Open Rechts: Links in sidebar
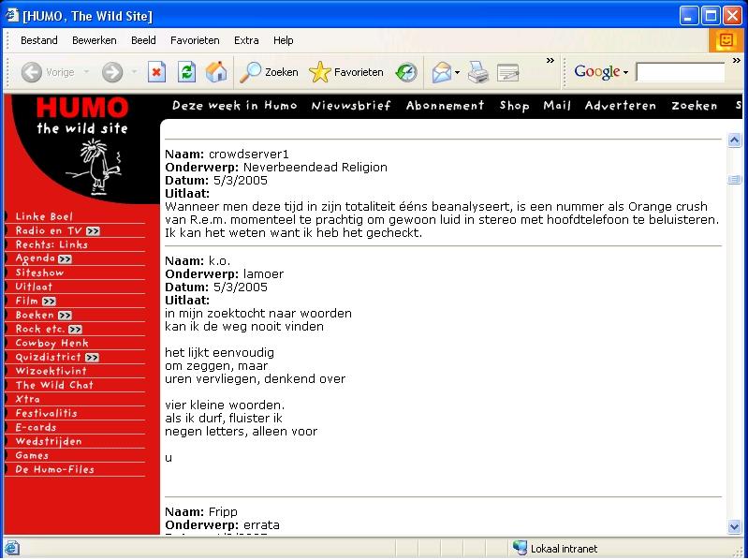The image size is (748, 560). pyautogui.click(x=51, y=245)
